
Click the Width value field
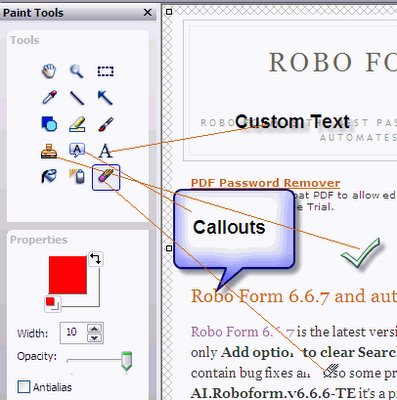tap(73, 332)
